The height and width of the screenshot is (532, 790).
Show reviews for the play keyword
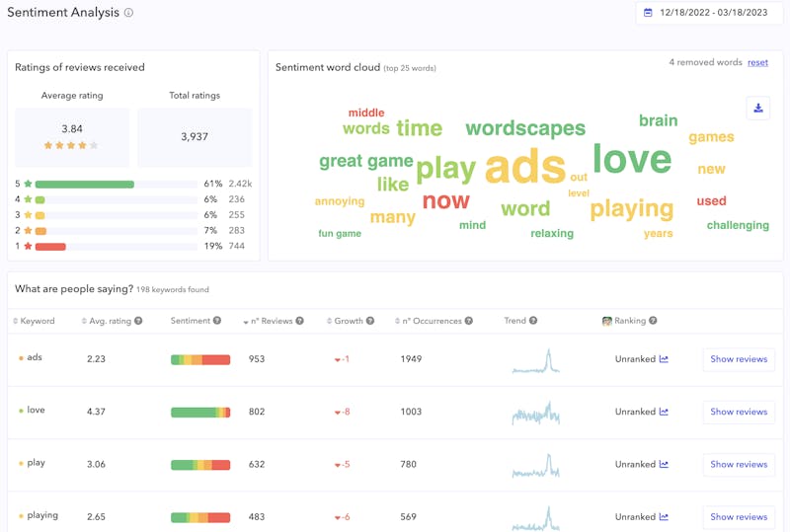739,464
